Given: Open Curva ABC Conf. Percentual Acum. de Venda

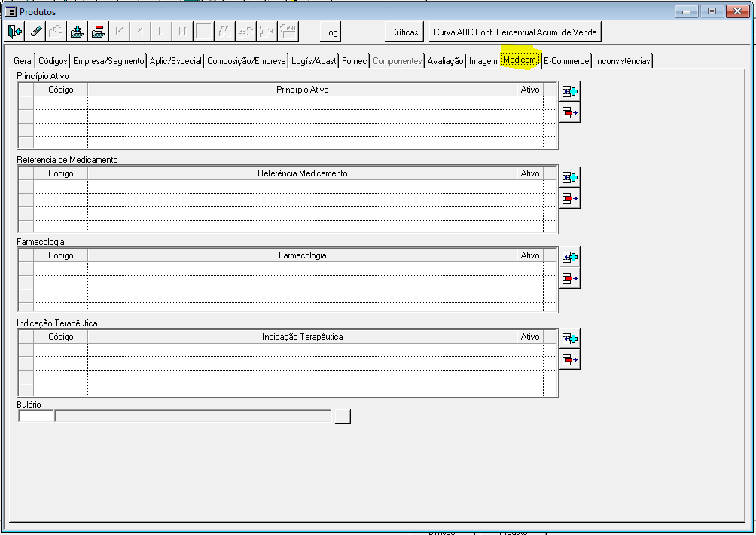Looking at the screenshot, I should [515, 32].
